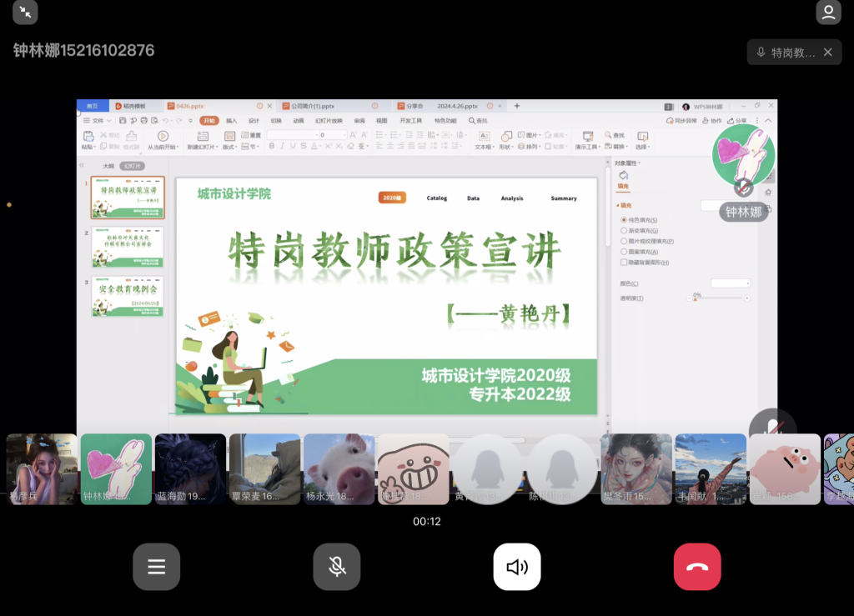854x616 pixels.
Task: Open the call menu hamburger button
Action: (157, 567)
